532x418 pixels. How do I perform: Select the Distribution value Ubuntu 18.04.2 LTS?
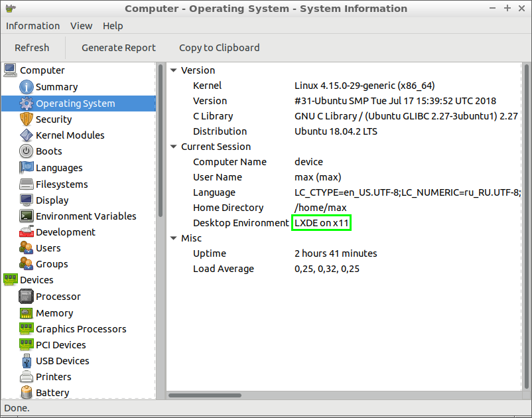click(336, 131)
